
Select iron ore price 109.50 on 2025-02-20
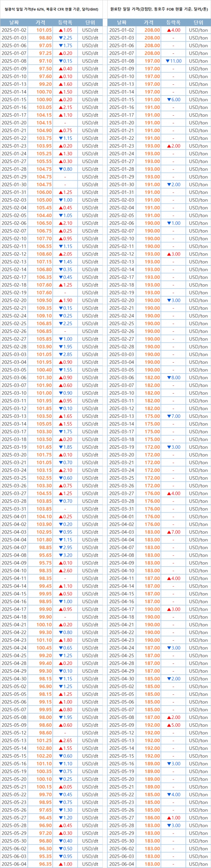coord(44,300)
